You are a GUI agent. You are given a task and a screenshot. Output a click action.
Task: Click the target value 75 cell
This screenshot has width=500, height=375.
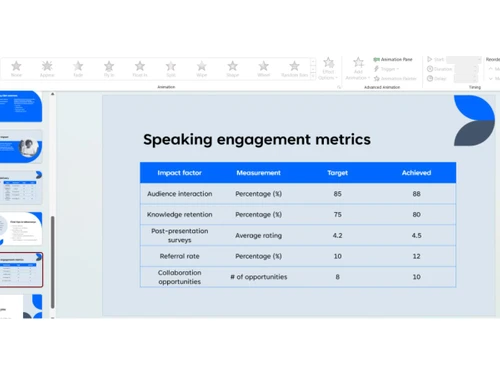pos(337,214)
